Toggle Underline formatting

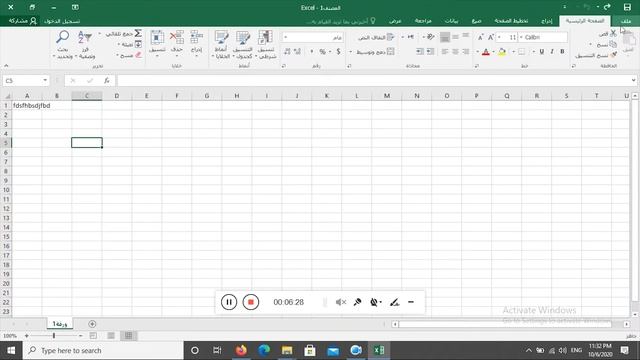tap(542, 51)
